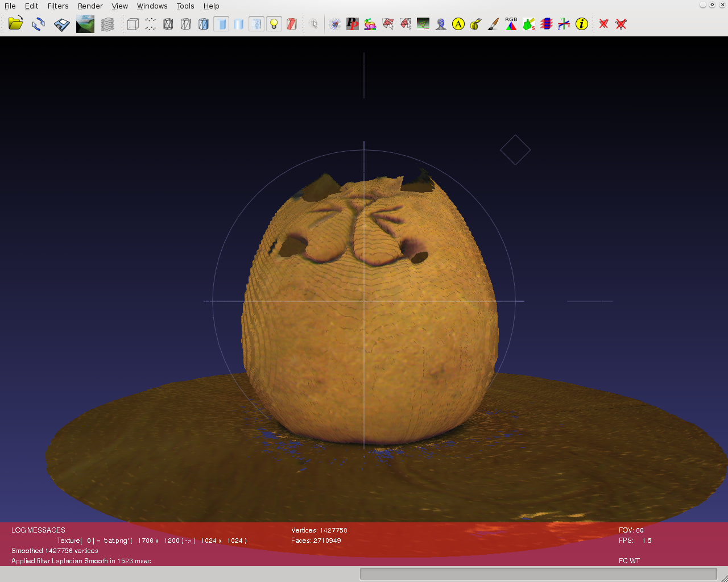Open the Render menu
Image resolution: width=728 pixels, height=582 pixels.
90,6
